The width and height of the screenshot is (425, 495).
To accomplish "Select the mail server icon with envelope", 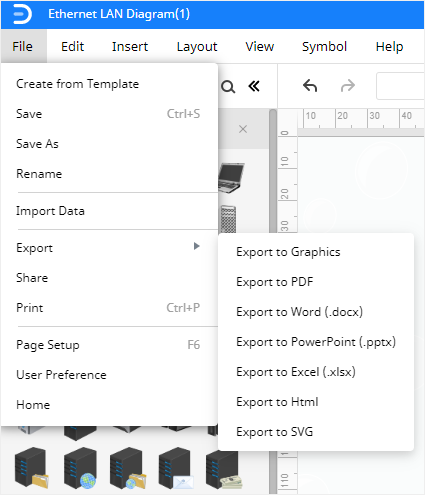I will [x=176, y=468].
